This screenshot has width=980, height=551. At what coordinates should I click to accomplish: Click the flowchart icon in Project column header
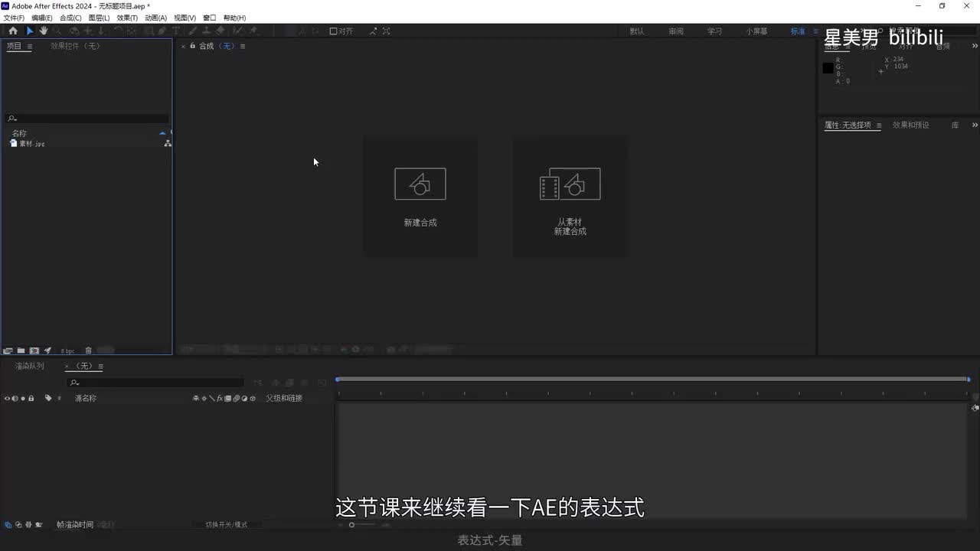point(168,143)
